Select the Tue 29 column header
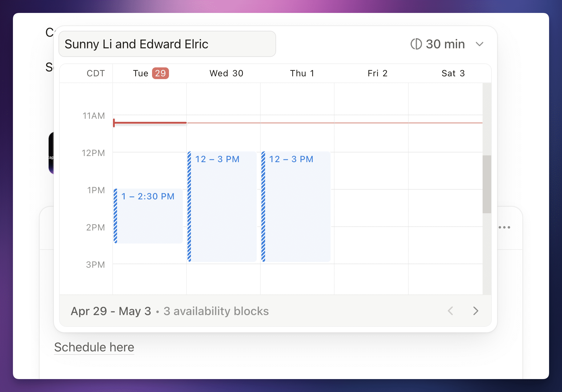This screenshot has width=562, height=392. (151, 73)
